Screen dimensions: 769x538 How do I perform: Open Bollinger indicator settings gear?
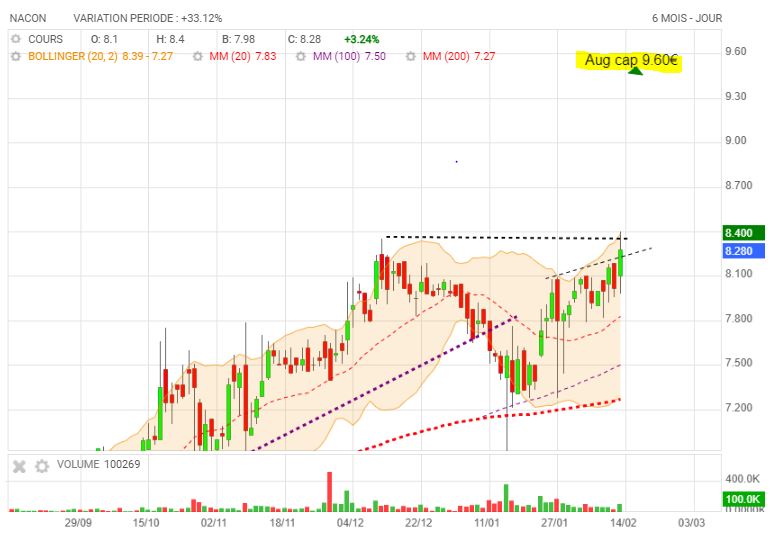point(16,56)
